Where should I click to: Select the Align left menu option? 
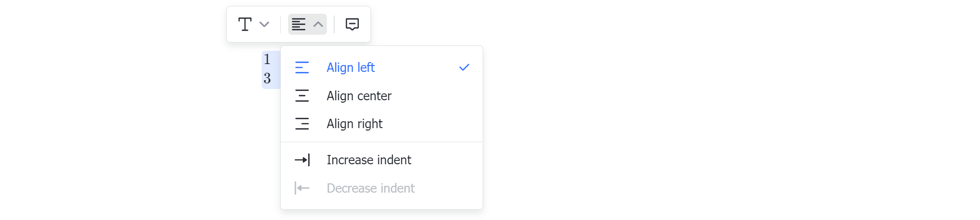pyautogui.click(x=382, y=67)
